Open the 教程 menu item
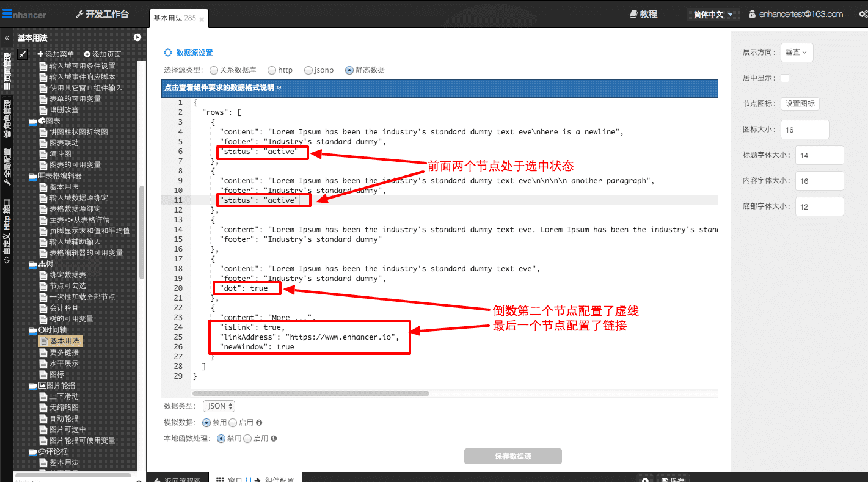Viewport: 868px width, 482px height. pos(643,14)
